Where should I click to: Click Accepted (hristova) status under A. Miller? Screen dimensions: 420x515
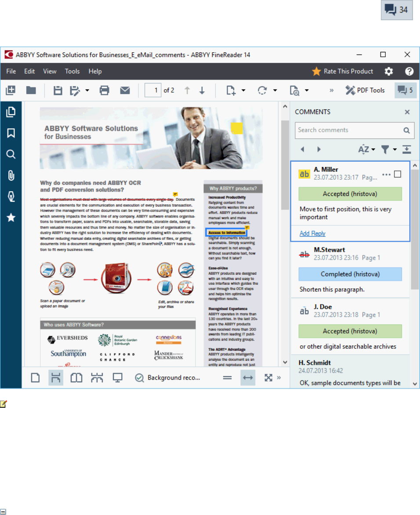tap(350, 194)
